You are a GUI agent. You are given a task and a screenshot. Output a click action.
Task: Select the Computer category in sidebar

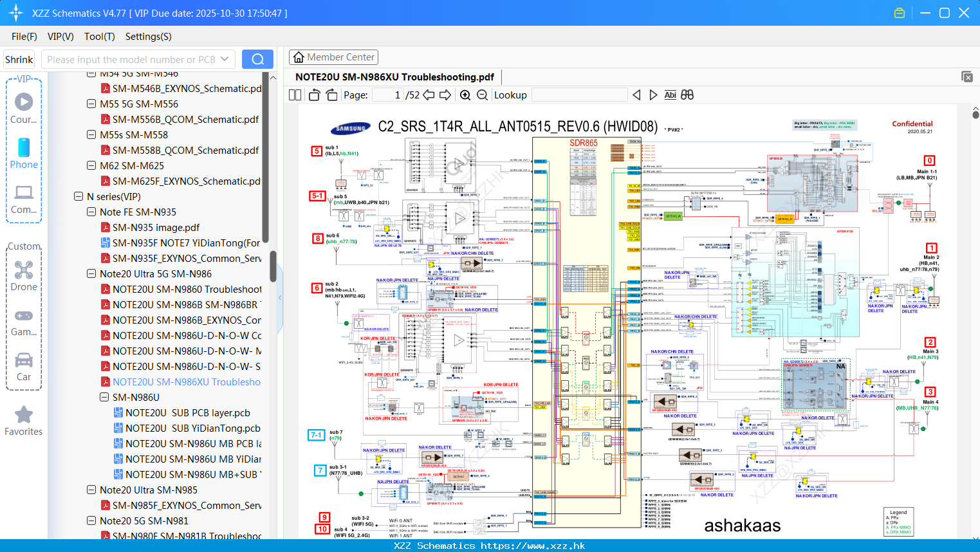24,199
